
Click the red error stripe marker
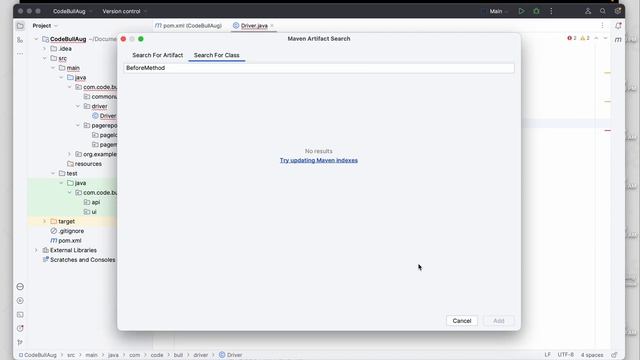[607, 131]
